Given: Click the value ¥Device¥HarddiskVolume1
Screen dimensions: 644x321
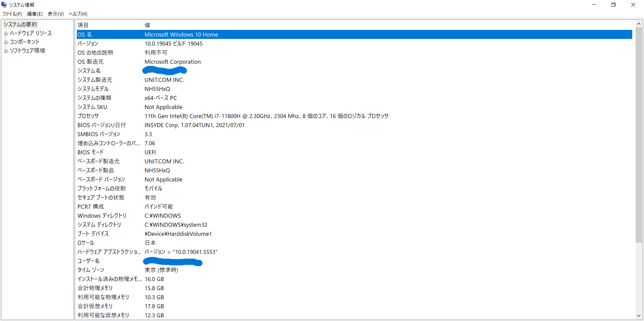Looking at the screenshot, I should pyautogui.click(x=178, y=234).
